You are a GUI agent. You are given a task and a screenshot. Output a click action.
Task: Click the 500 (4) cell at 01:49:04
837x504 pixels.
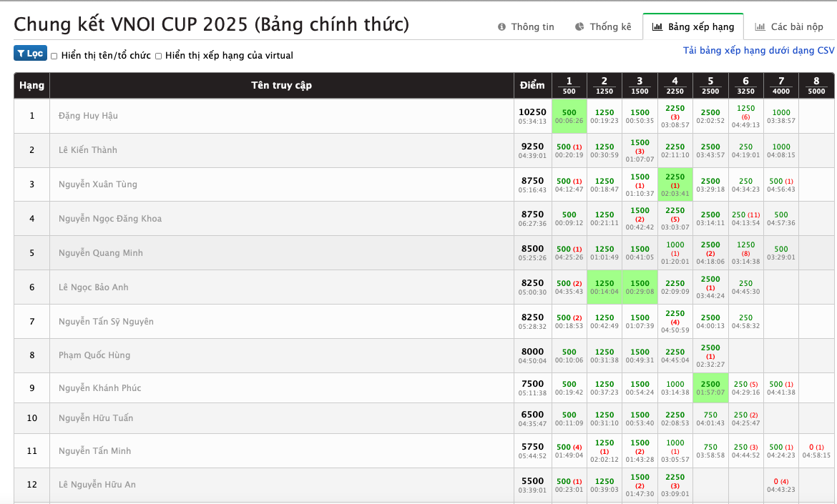pos(569,450)
